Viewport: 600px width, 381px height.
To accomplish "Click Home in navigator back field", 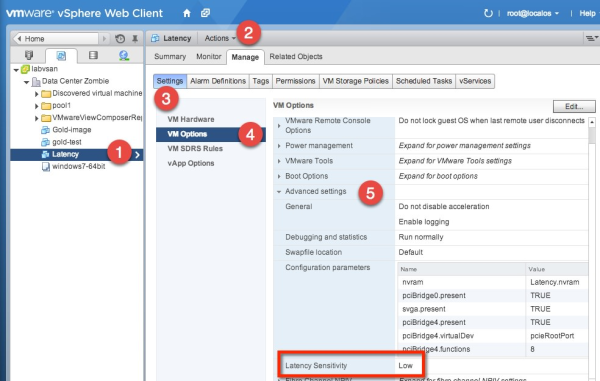I will pos(55,39).
